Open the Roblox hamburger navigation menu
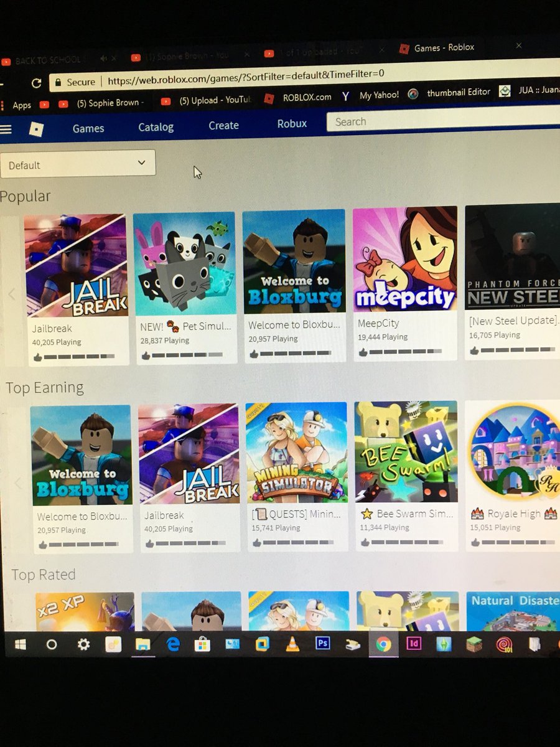The width and height of the screenshot is (560, 747). click(x=6, y=129)
